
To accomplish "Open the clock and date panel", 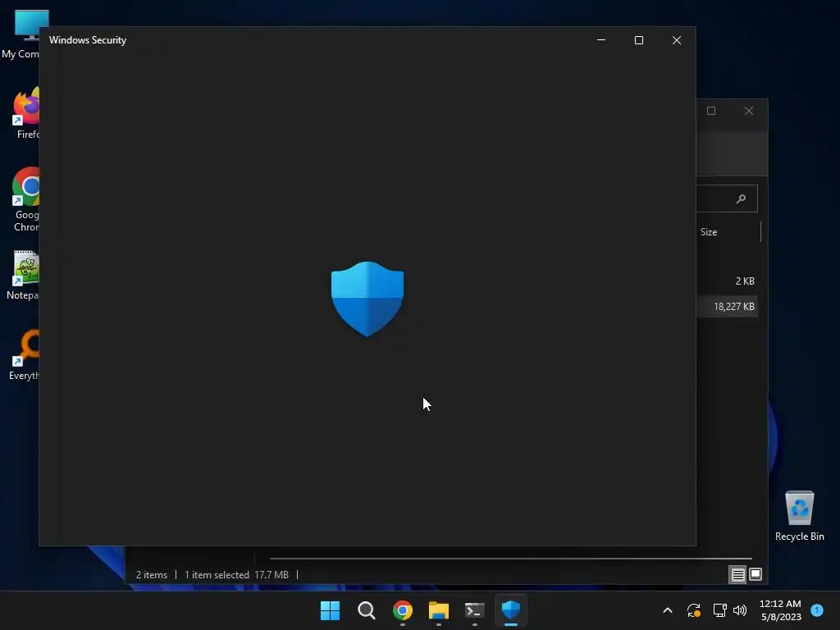I will tap(781, 610).
